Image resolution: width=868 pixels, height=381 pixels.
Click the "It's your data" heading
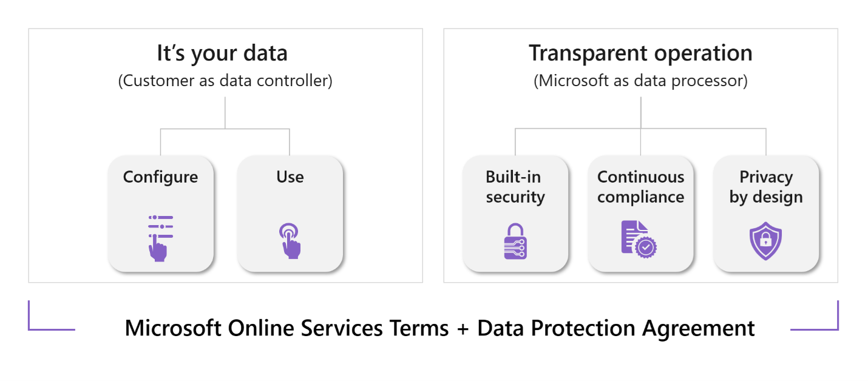[x=222, y=53]
